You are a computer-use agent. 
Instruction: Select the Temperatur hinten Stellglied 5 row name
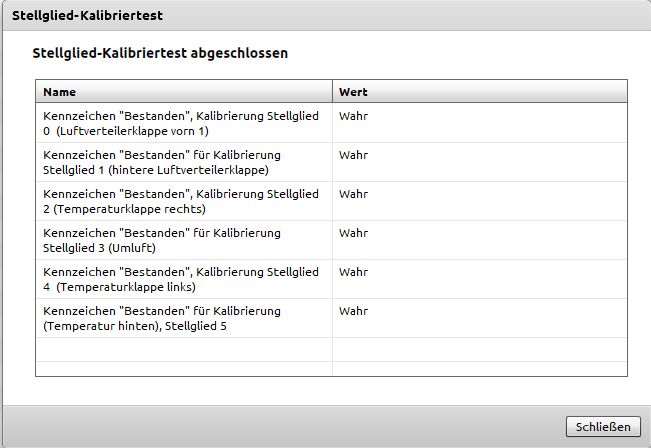pyautogui.click(x=162, y=318)
